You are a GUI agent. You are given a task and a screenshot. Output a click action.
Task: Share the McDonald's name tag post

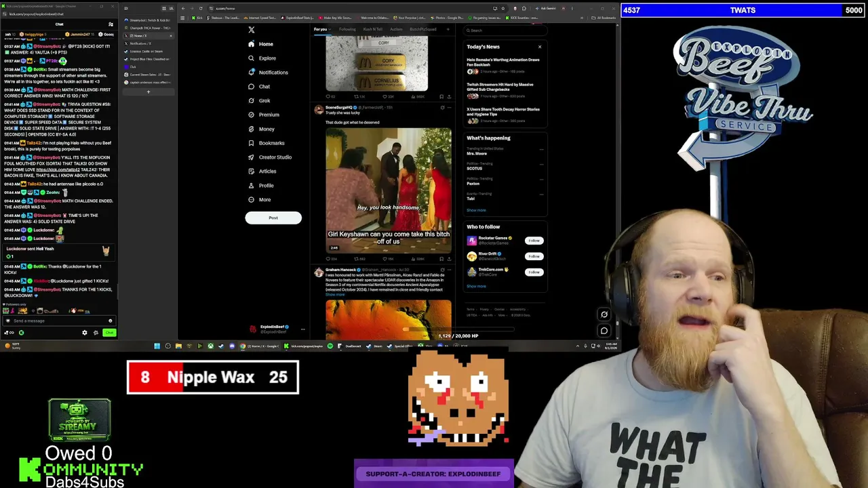click(x=449, y=96)
